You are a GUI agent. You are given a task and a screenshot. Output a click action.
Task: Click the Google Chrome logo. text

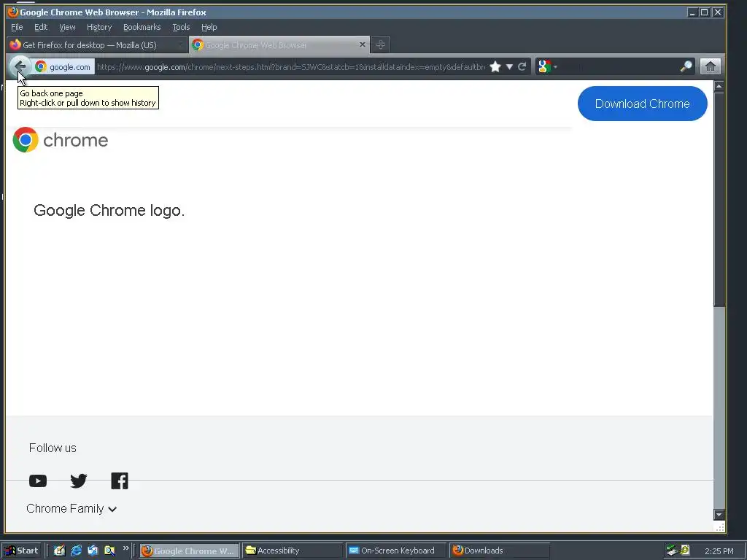(109, 210)
